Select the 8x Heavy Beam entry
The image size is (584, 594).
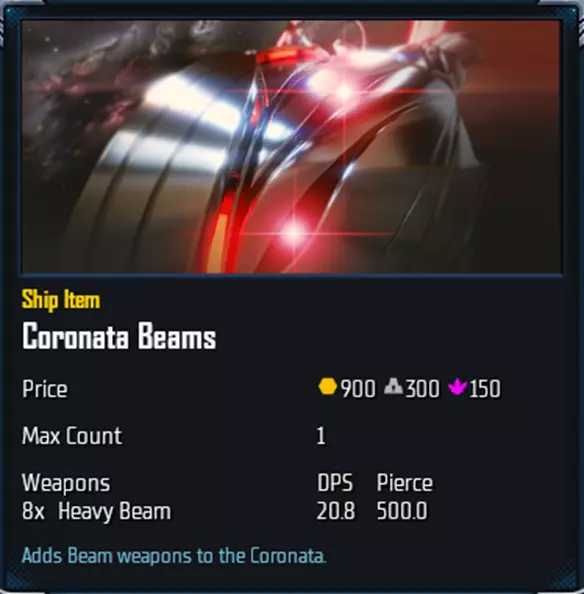pyautogui.click(x=96, y=511)
